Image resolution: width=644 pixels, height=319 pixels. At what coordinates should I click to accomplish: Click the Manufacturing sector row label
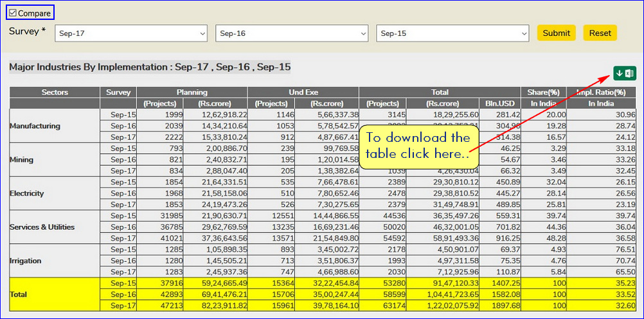35,126
